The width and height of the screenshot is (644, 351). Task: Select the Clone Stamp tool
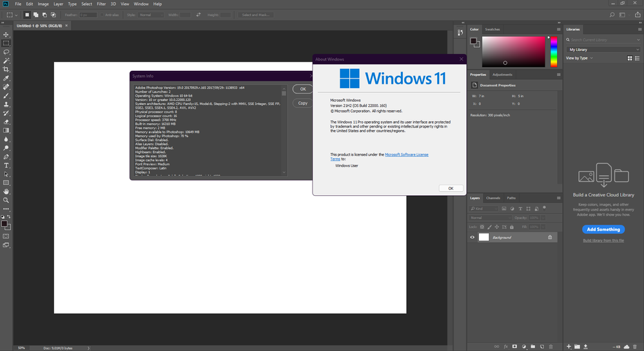pyautogui.click(x=6, y=104)
